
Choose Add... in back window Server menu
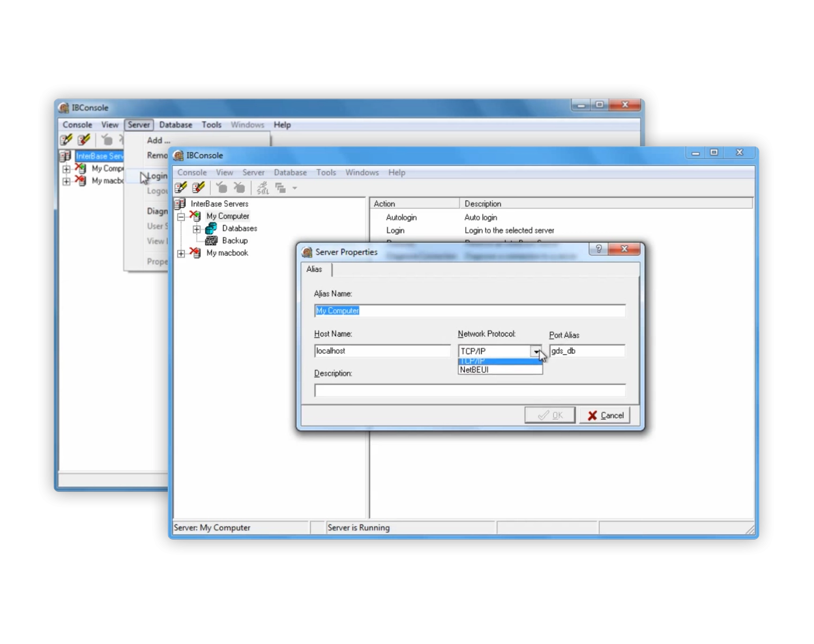[x=159, y=140]
